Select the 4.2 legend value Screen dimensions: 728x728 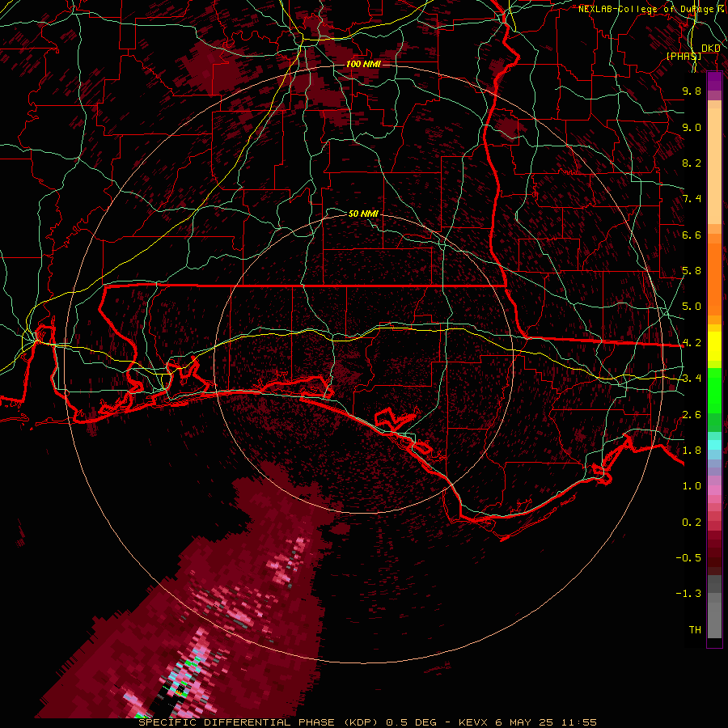click(692, 343)
